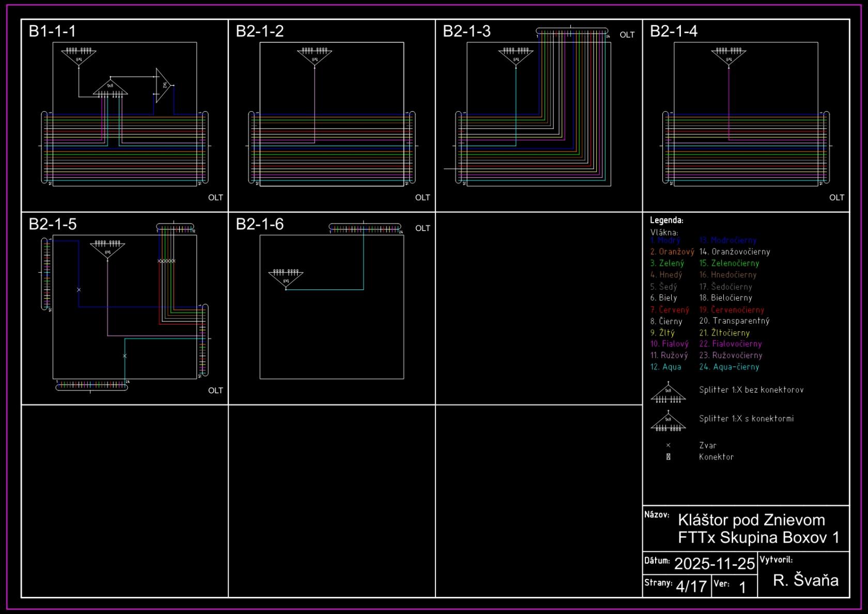Click the date field 2025-11-25

[714, 563]
